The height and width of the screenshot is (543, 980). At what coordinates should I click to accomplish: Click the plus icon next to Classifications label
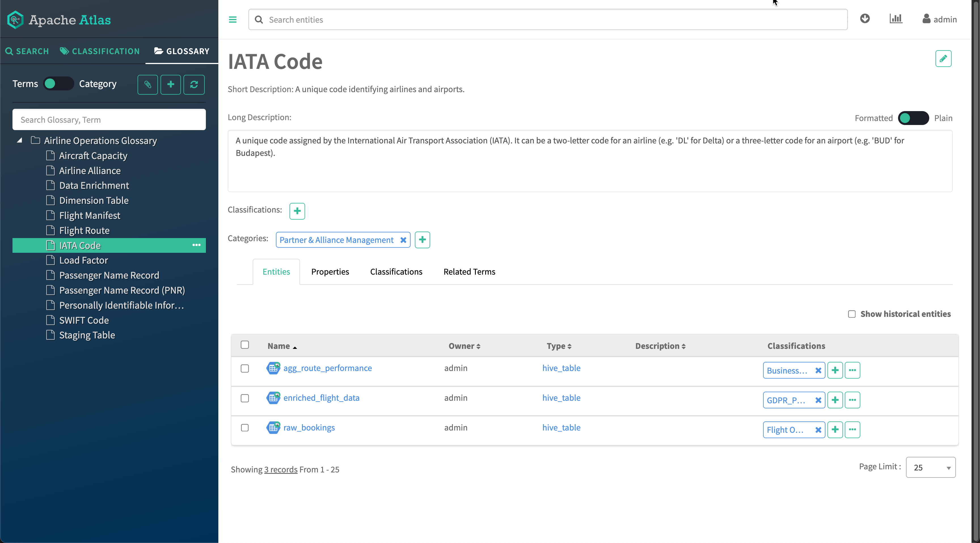[x=297, y=211]
